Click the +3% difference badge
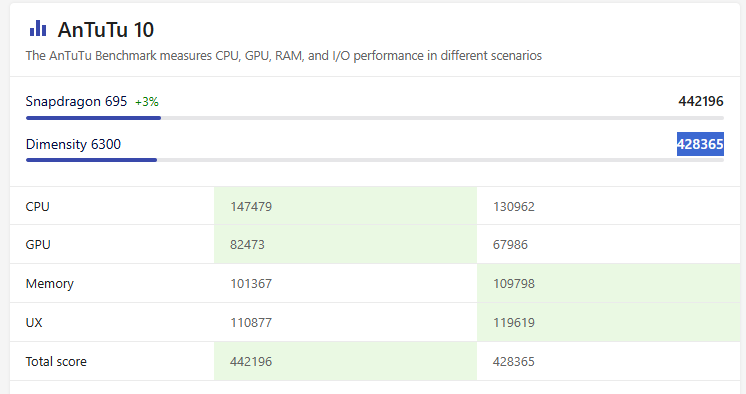This screenshot has height=394, width=746. click(147, 102)
